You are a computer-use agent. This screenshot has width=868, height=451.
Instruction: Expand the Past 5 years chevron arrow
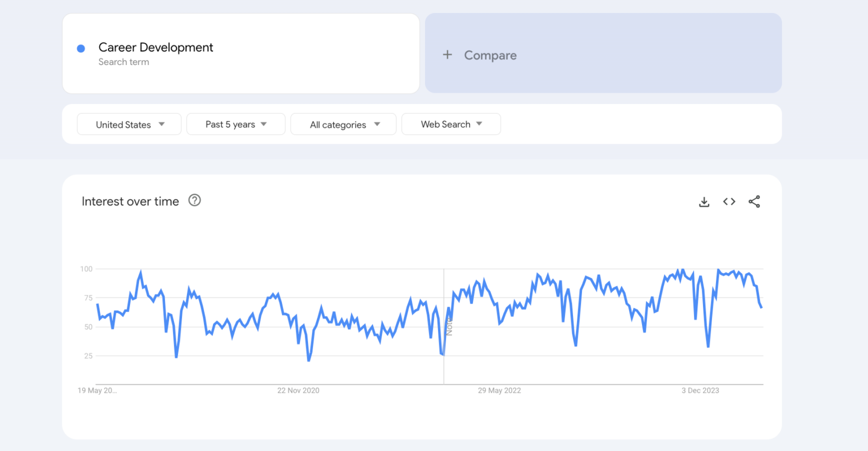point(264,124)
